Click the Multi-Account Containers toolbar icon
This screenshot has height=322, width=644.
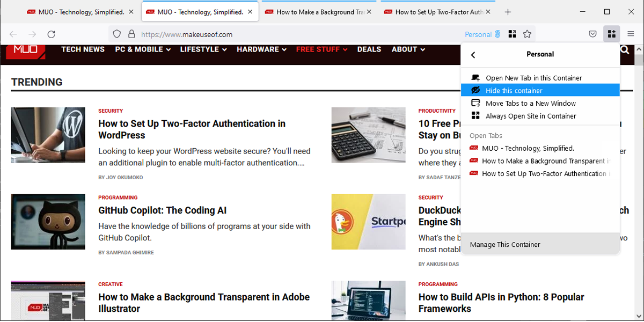tap(611, 34)
